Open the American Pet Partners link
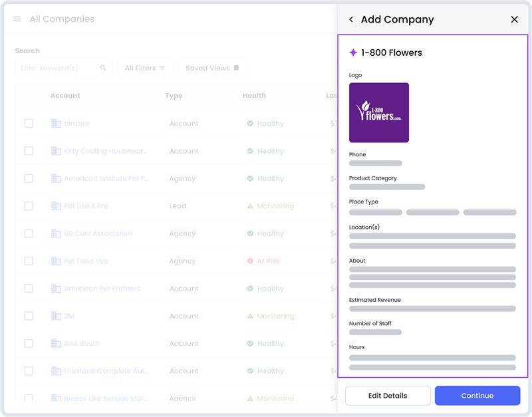The width and height of the screenshot is (532, 417). (102, 288)
